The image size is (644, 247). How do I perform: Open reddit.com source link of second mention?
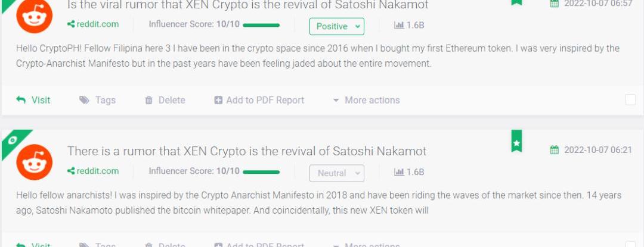point(93,171)
